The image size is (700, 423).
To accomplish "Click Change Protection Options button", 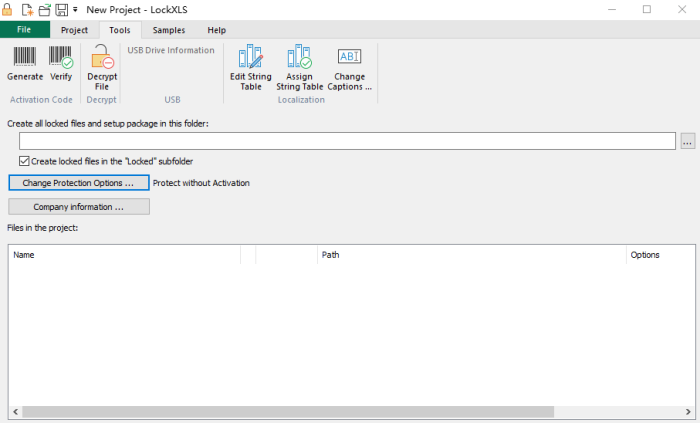I will click(x=79, y=183).
